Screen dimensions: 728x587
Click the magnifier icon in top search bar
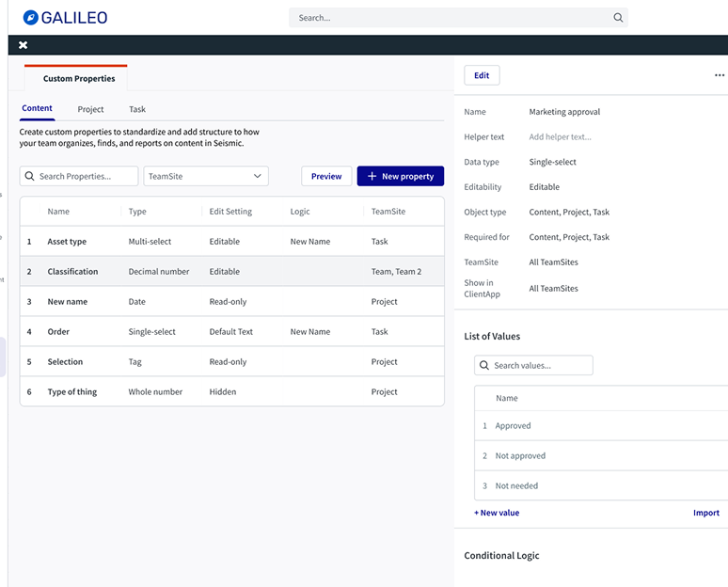click(x=618, y=18)
